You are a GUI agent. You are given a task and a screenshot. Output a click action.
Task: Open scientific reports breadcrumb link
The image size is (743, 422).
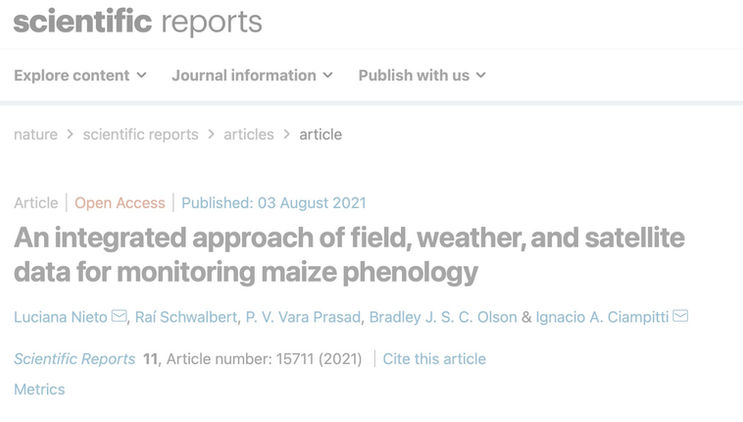[140, 134]
